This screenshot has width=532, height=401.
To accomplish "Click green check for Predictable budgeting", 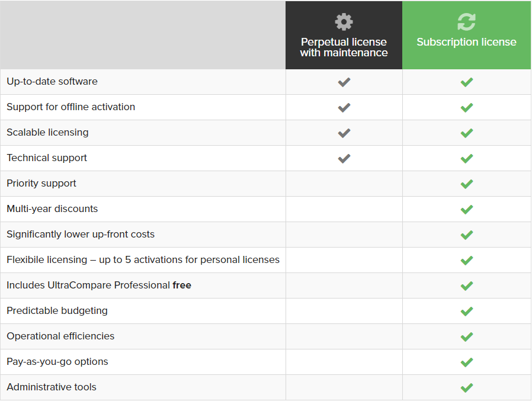I will point(467,312).
